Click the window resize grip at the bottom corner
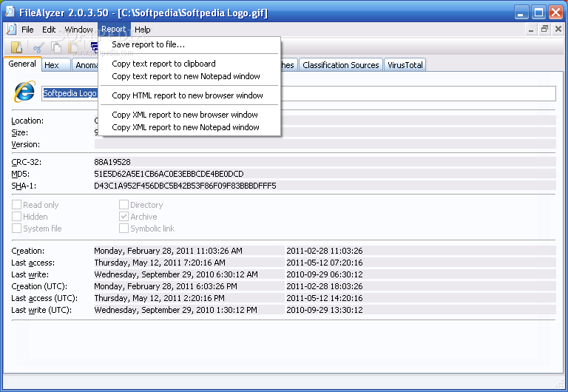The image size is (568, 392). [x=560, y=383]
